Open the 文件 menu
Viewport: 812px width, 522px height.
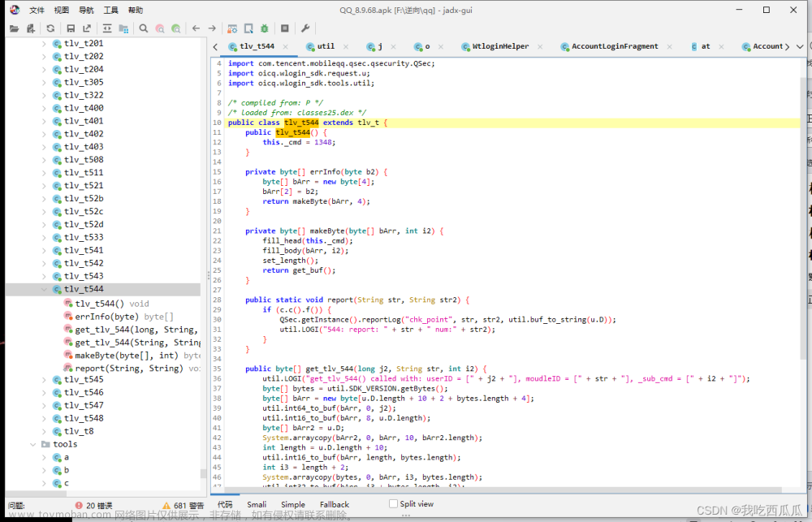37,11
